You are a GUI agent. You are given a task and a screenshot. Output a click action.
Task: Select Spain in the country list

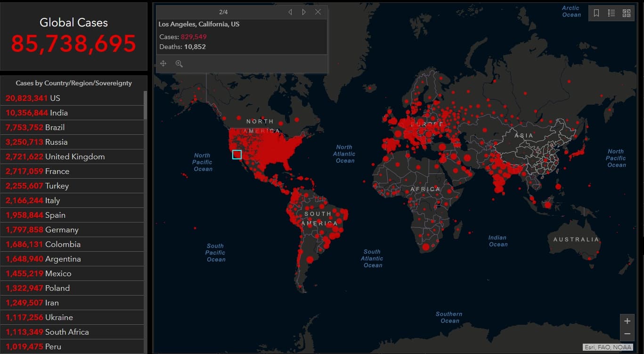73,215
